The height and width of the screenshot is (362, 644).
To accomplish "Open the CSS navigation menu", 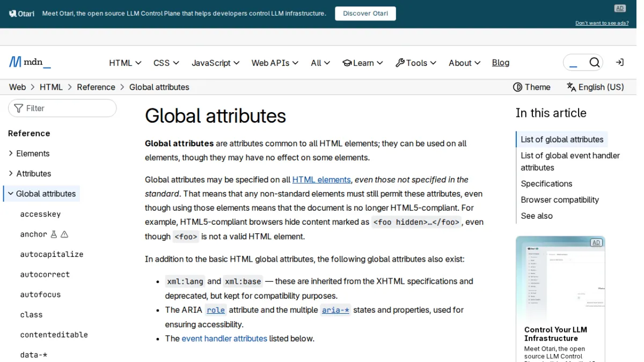I will (x=166, y=63).
